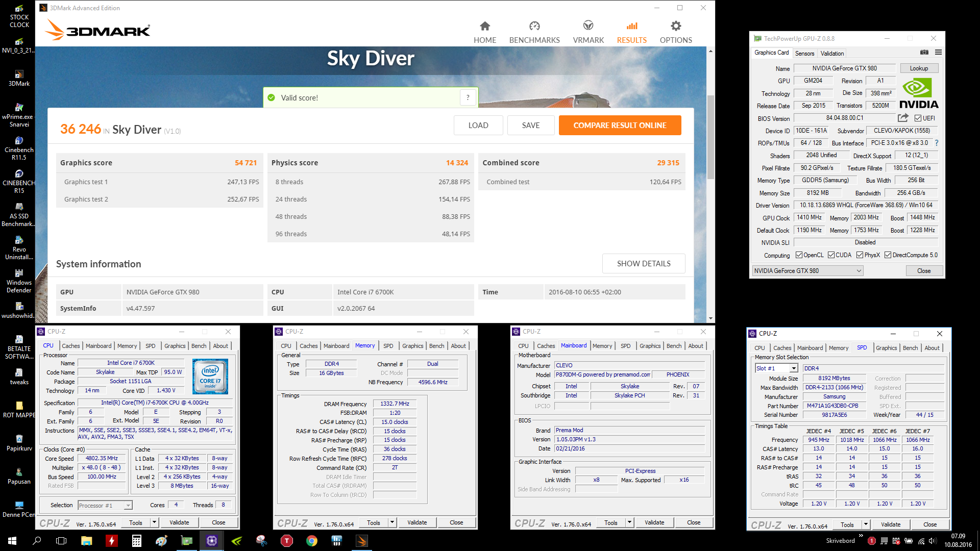Viewport: 980px width, 551px height.
Task: Open the Processor #1 selection dropdown
Action: [x=105, y=505]
